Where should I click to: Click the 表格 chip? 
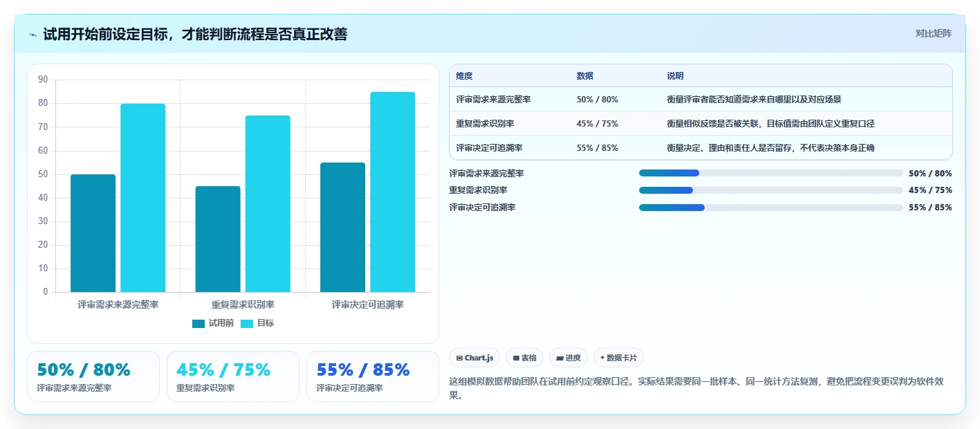pos(525,358)
